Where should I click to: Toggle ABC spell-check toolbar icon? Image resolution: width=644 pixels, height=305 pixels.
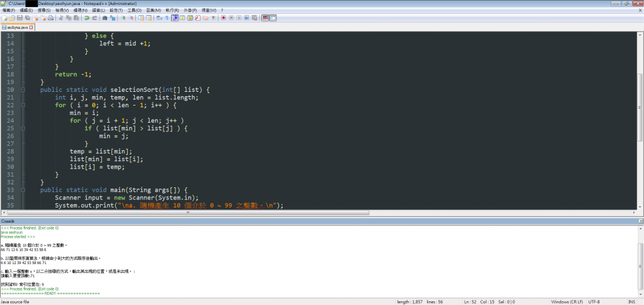coord(265,18)
